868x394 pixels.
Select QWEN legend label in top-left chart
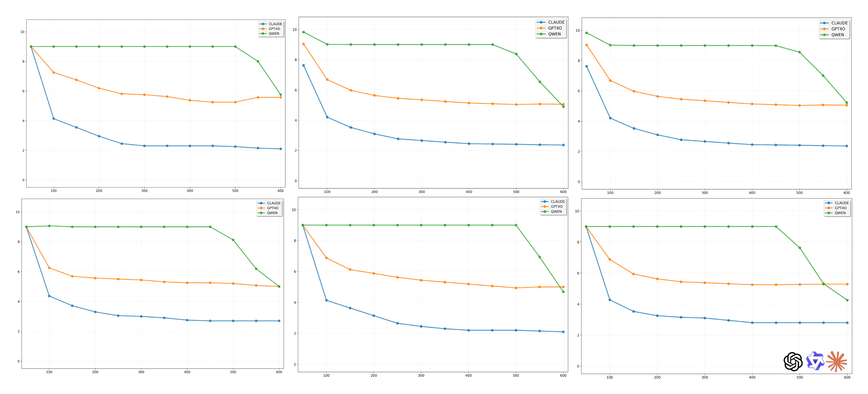pos(274,33)
